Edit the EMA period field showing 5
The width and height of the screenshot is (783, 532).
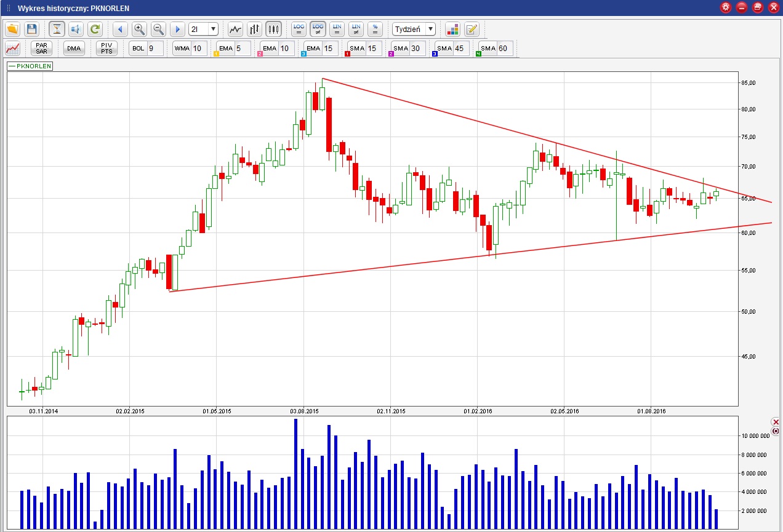tap(243, 48)
